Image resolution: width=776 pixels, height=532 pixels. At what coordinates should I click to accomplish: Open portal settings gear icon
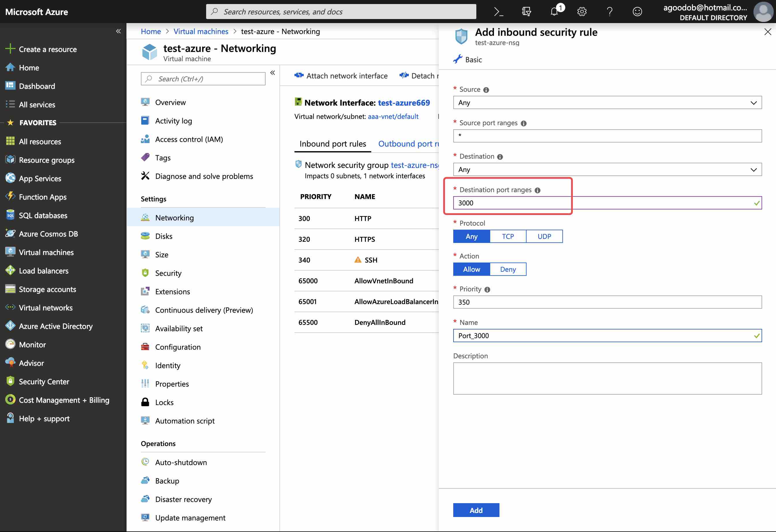point(582,12)
